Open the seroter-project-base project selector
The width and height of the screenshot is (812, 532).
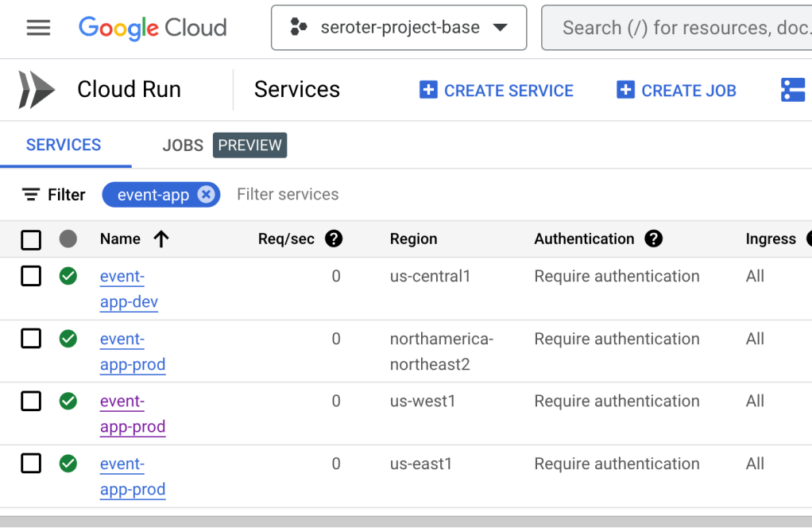click(x=399, y=28)
